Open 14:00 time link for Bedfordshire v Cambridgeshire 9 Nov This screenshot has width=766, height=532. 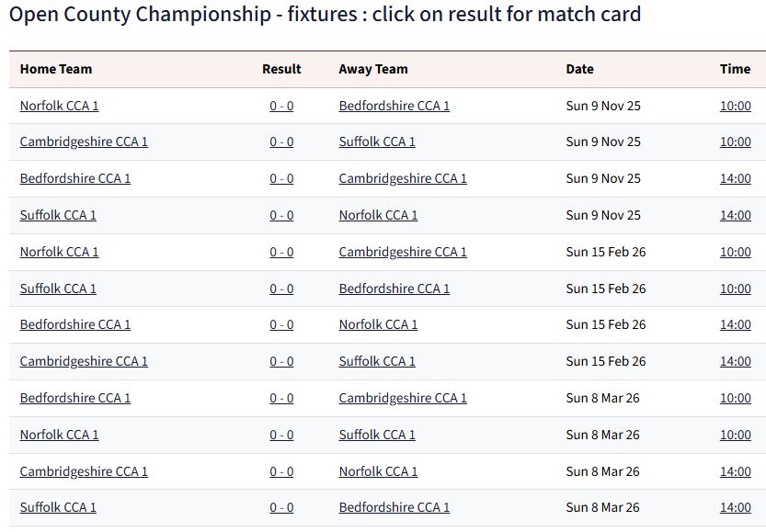[735, 178]
